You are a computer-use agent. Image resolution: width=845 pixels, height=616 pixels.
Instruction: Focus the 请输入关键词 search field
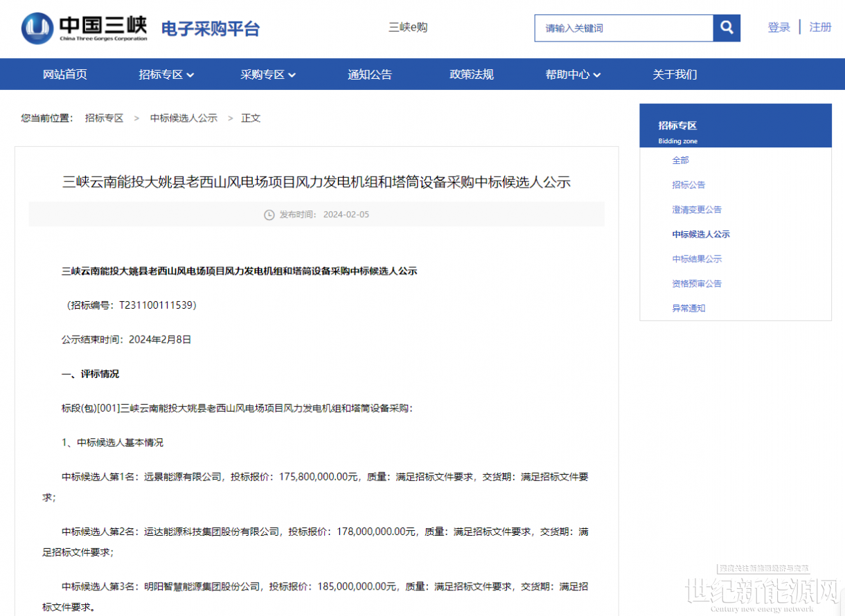tap(624, 28)
